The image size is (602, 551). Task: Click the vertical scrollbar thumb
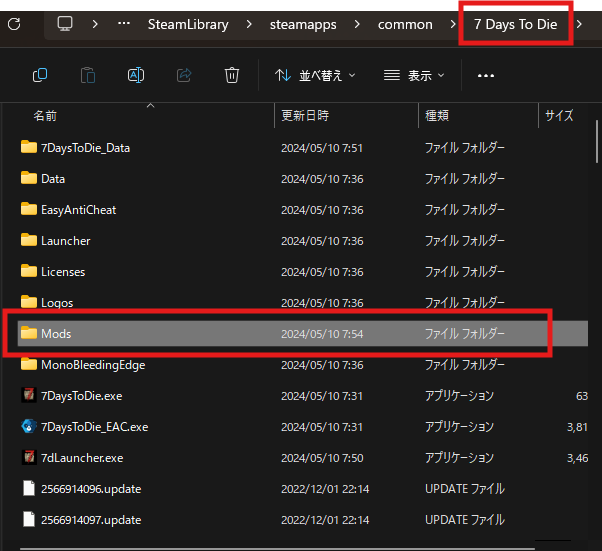597,142
